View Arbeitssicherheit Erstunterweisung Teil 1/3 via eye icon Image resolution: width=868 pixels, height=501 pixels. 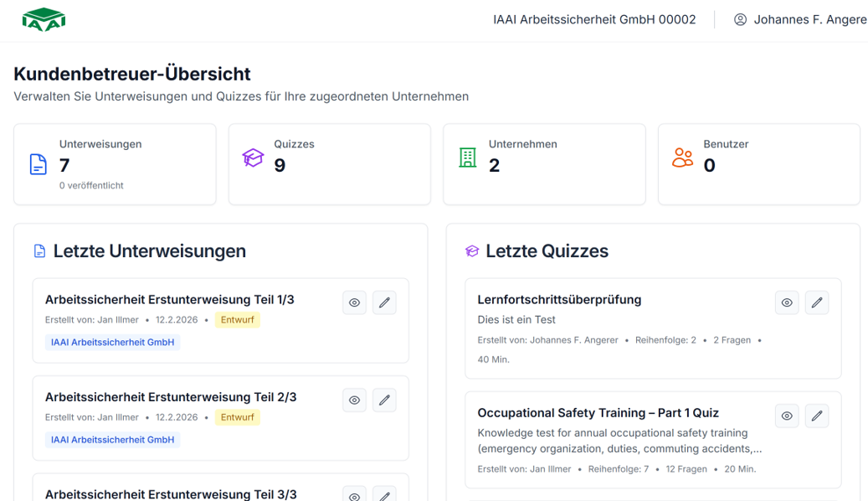click(354, 302)
